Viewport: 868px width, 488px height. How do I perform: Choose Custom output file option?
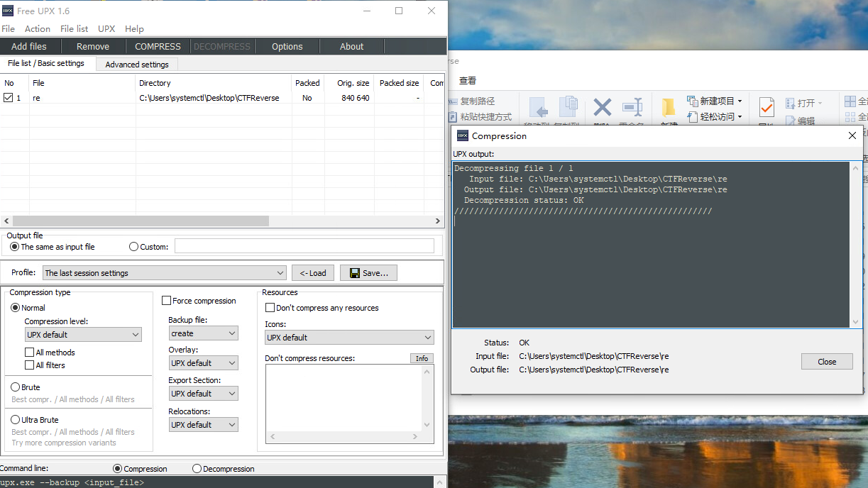pos(134,247)
